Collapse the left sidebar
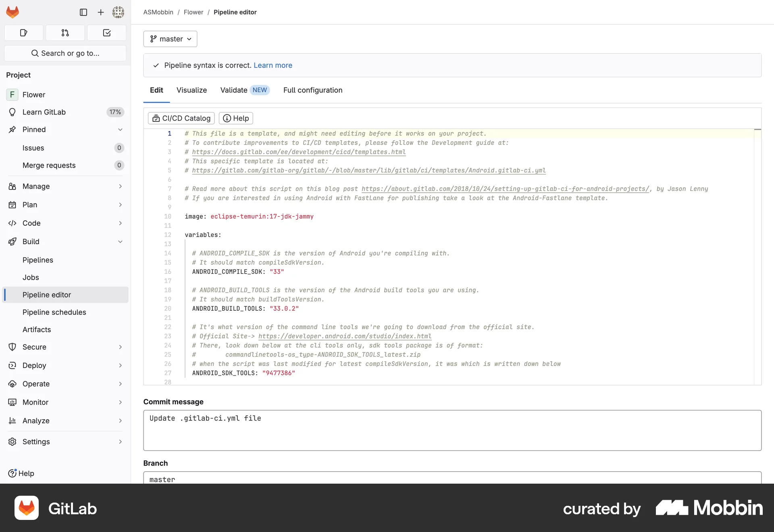 click(x=83, y=12)
